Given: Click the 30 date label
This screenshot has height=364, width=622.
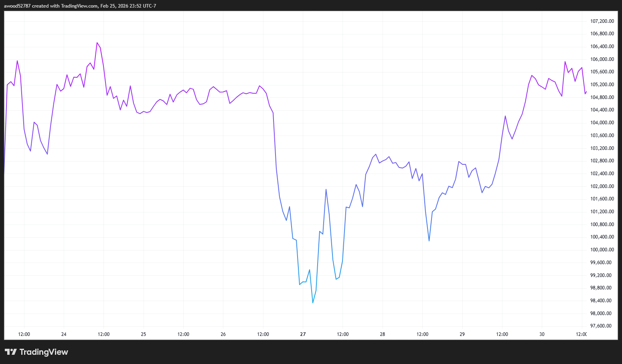Looking at the screenshot, I should click(542, 334).
